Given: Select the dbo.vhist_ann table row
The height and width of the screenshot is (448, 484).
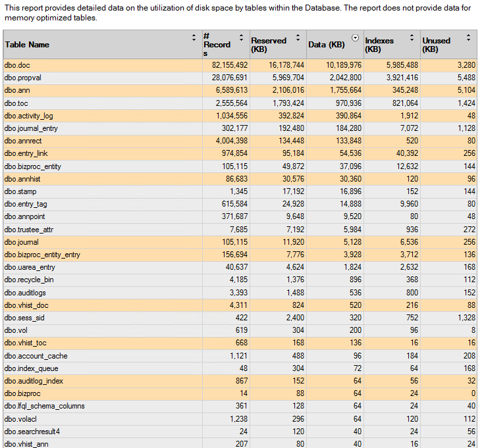Looking at the screenshot, I should 240,443.
